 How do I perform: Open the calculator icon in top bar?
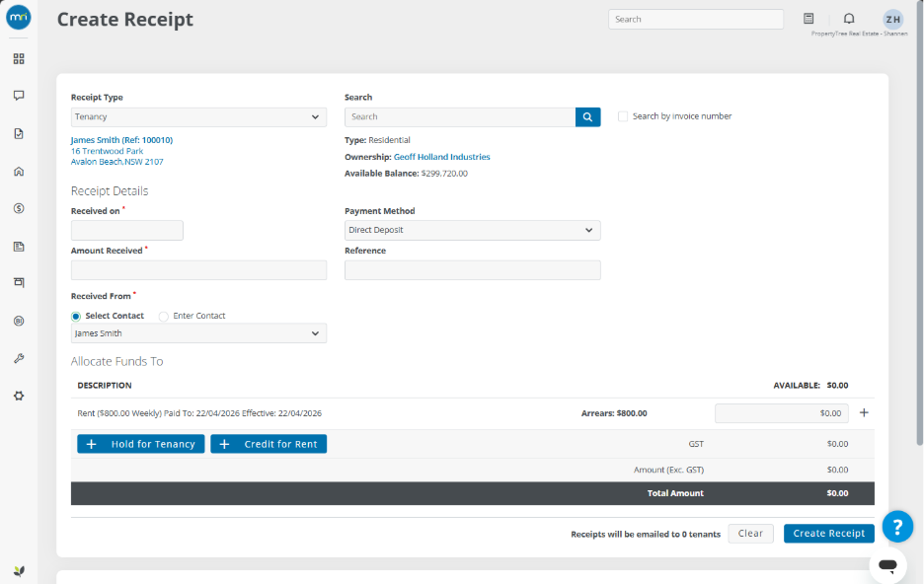point(808,19)
